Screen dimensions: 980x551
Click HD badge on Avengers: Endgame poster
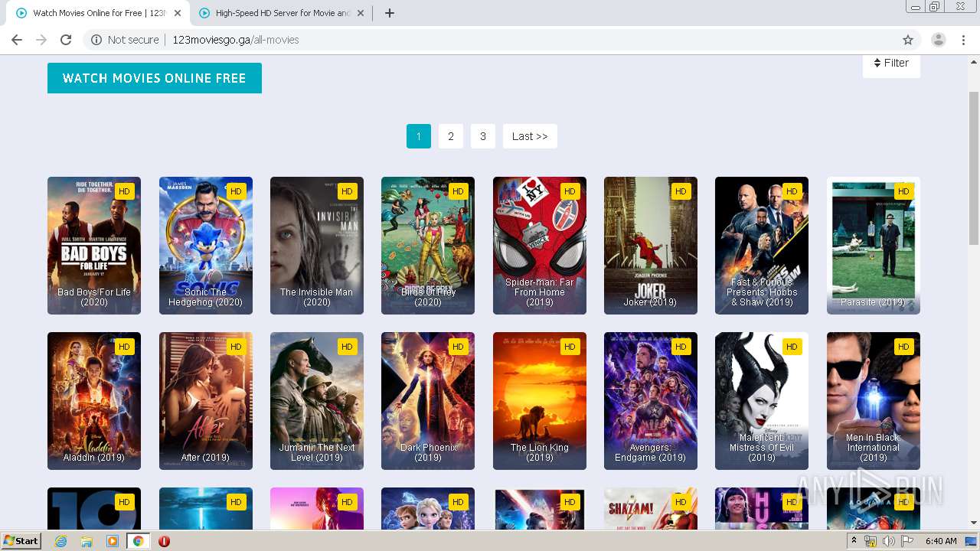point(681,347)
